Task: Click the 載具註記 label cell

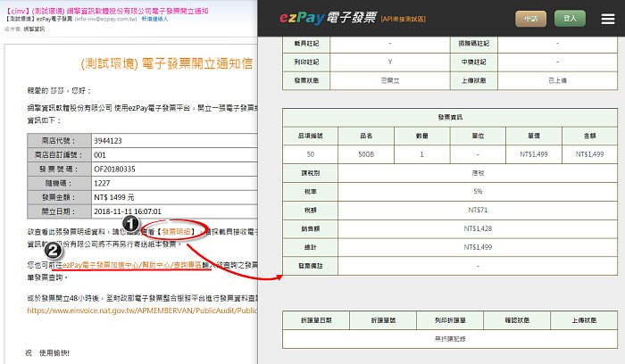Action: tap(306, 44)
